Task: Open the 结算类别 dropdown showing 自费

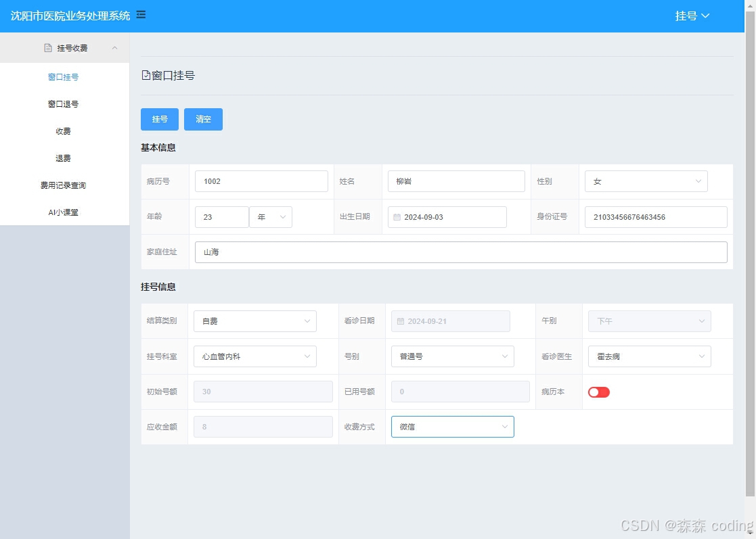Action: point(255,321)
